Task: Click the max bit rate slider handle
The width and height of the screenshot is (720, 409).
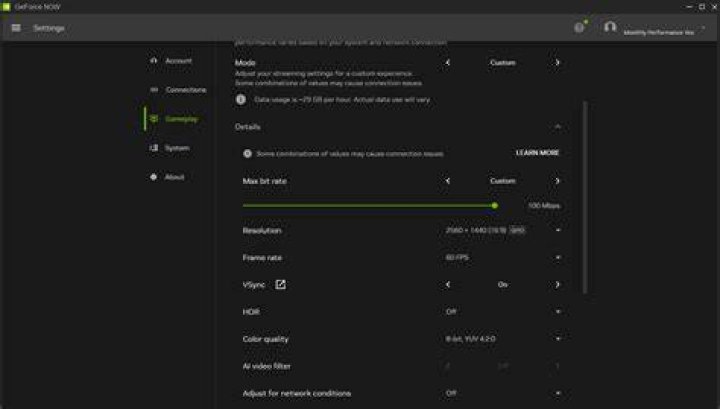Action: [x=495, y=206]
